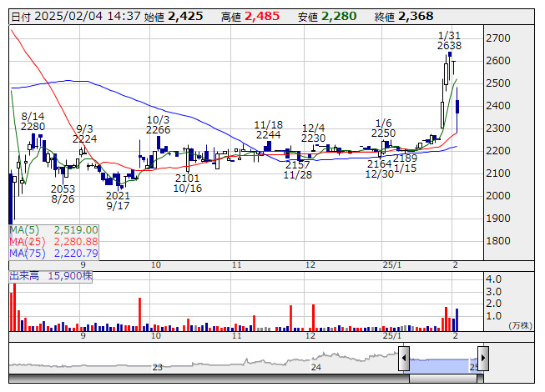Viewport: 545px width, 392px height.
Task: Click the 11/18 2244 high label
Action: (x=269, y=130)
